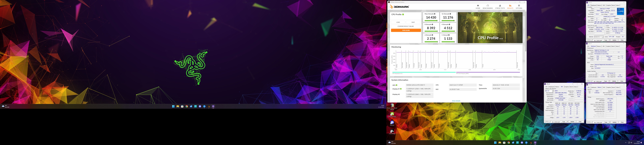Click DRAM Frequency value in CPU-Z Memory window
The image size is (644, 145).
click(610, 99)
